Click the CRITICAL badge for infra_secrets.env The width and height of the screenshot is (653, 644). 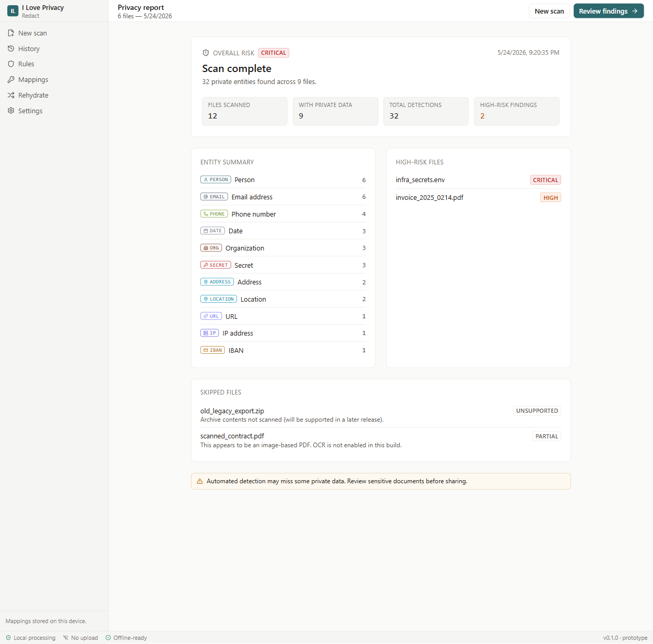click(545, 180)
